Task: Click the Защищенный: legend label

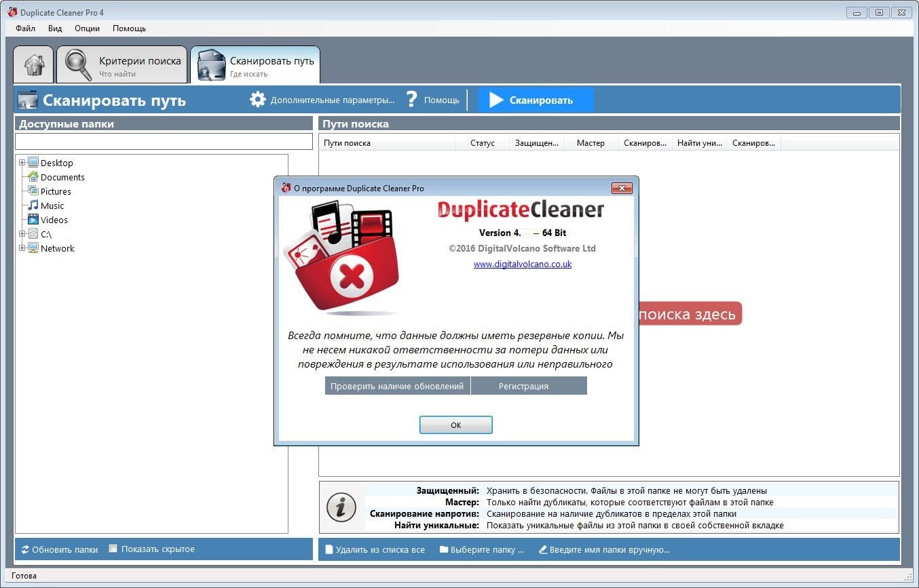Action: click(447, 490)
